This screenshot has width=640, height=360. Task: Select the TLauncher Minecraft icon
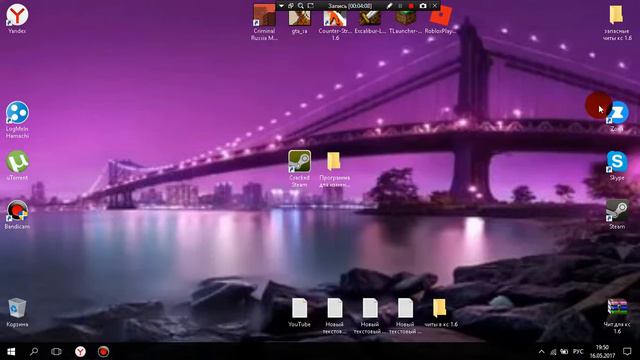405,20
